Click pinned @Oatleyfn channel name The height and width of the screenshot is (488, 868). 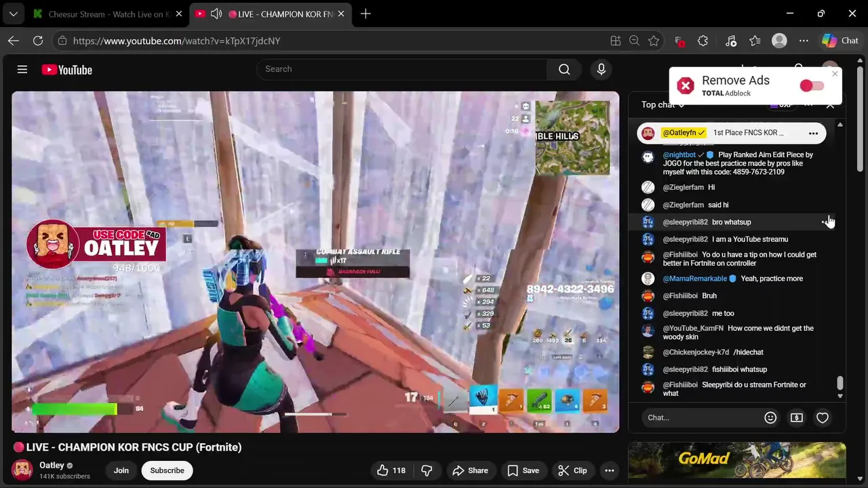click(x=684, y=133)
